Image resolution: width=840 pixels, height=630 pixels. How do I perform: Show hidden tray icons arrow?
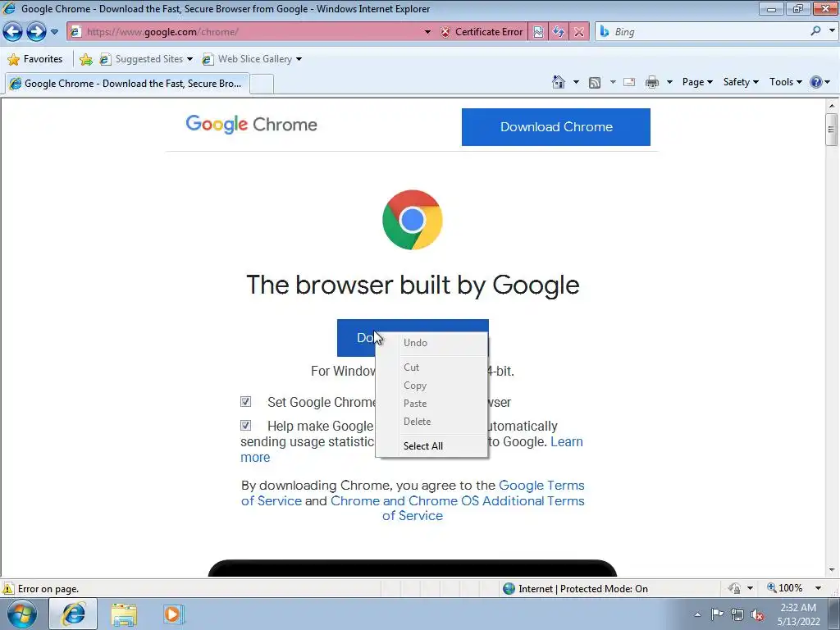[697, 614]
